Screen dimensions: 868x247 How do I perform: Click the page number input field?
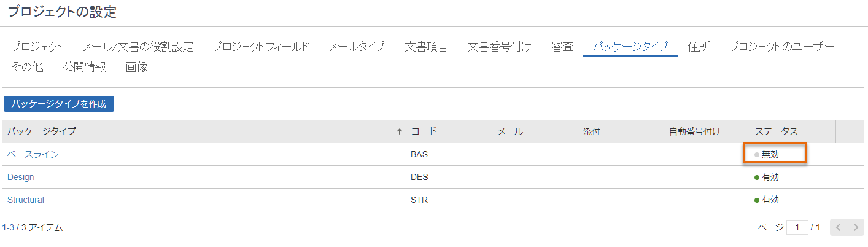(x=797, y=227)
